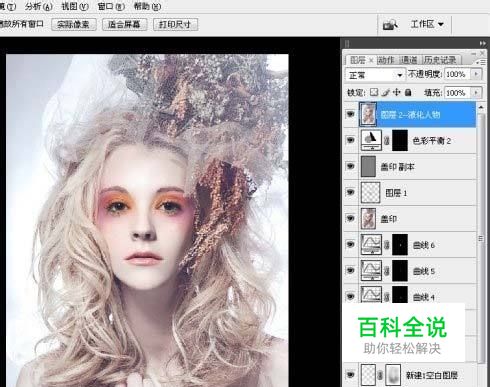Select the black mask of 曲线 5

400,271
